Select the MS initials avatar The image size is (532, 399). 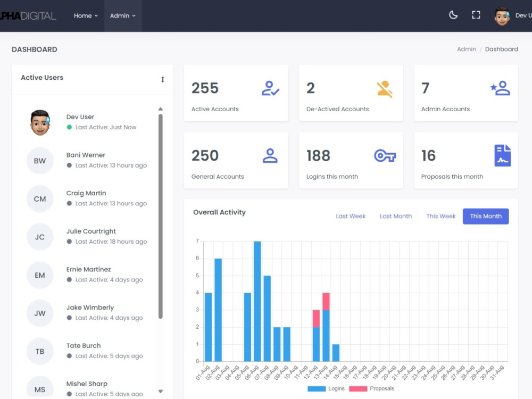pyautogui.click(x=40, y=387)
